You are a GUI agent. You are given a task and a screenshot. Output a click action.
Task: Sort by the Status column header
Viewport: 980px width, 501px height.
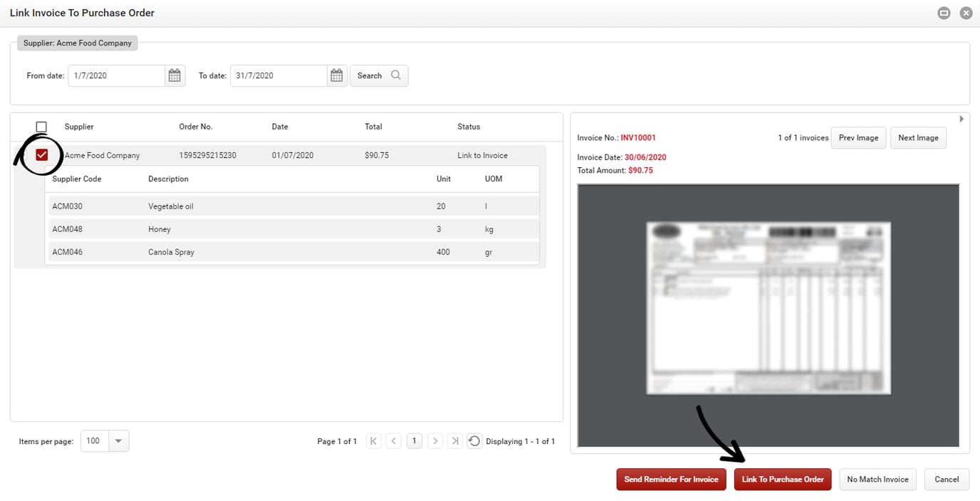[469, 127]
